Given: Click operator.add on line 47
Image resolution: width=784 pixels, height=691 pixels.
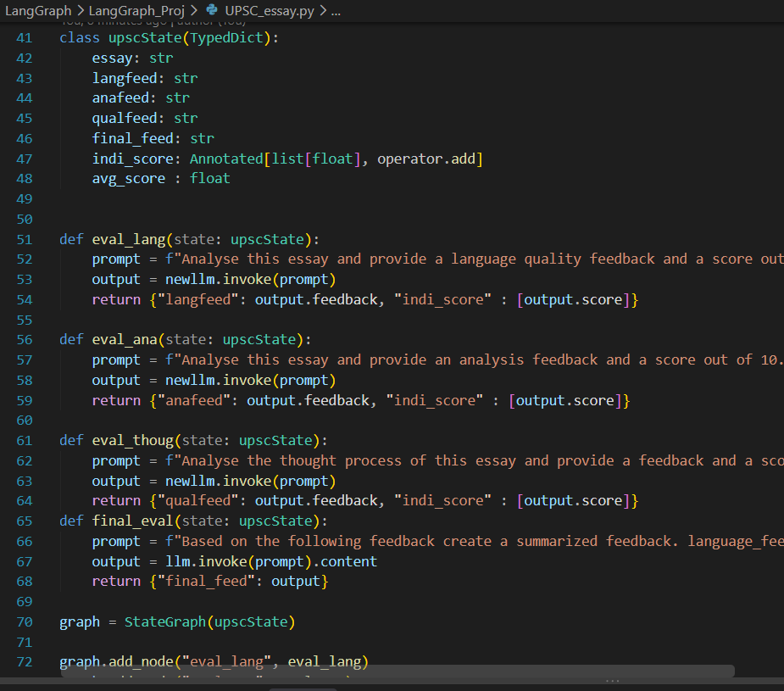Looking at the screenshot, I should [x=426, y=159].
